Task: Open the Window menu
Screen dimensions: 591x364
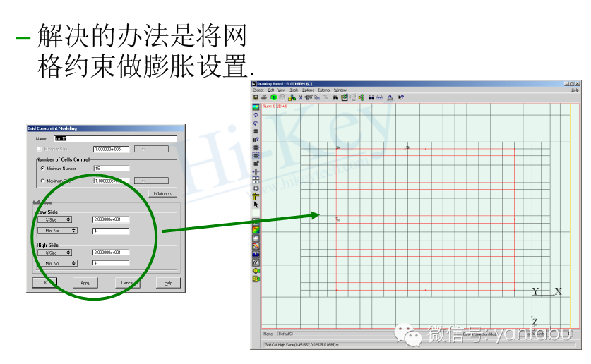Action: (340, 90)
